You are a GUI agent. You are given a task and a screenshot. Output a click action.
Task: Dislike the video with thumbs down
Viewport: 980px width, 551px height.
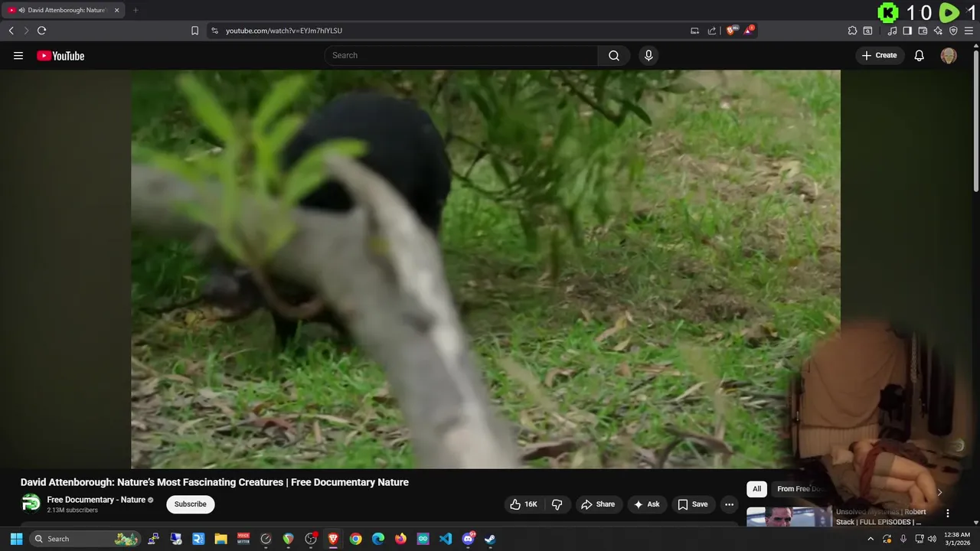(557, 504)
